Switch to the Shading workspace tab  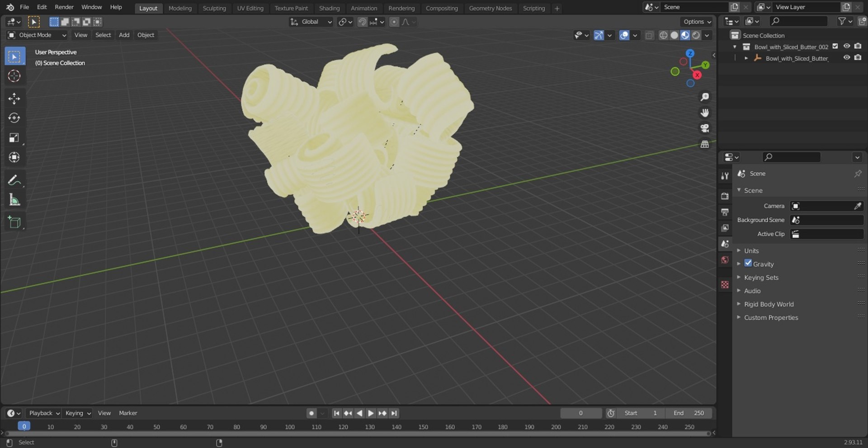click(329, 8)
